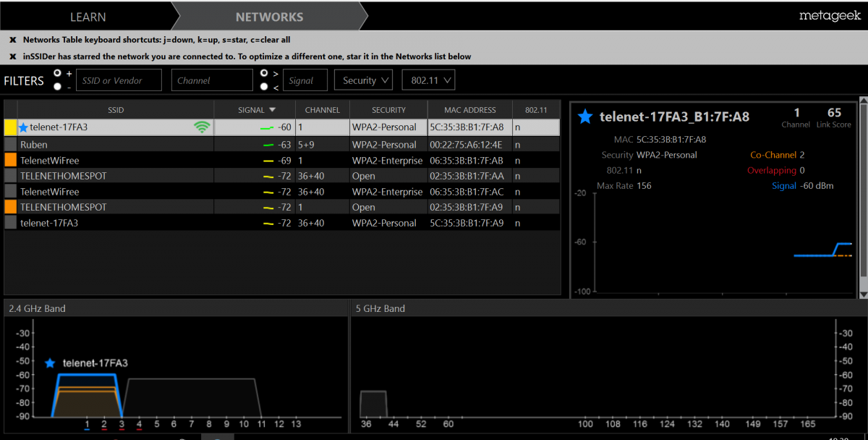Select the include (+) filter radio button
The height and width of the screenshot is (440, 868).
[57, 73]
